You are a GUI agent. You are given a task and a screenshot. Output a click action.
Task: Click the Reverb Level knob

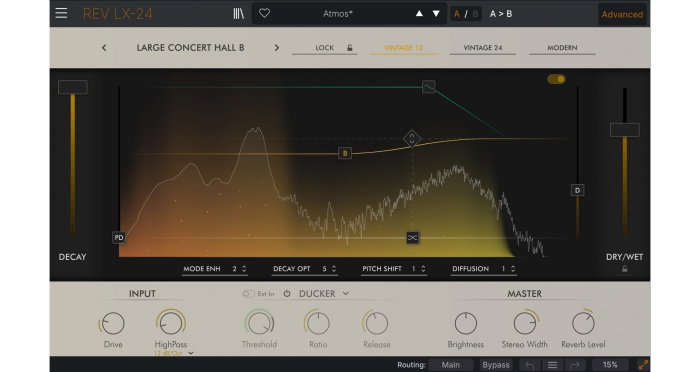[583, 323]
